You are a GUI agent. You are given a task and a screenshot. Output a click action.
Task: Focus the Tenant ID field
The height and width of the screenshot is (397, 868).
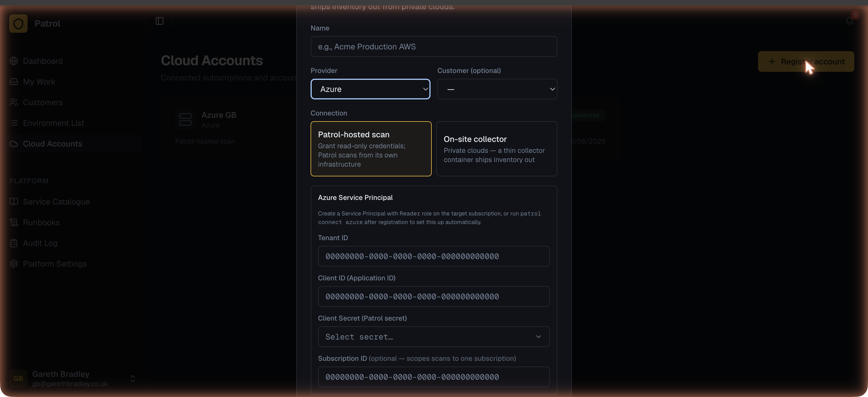pos(434,256)
